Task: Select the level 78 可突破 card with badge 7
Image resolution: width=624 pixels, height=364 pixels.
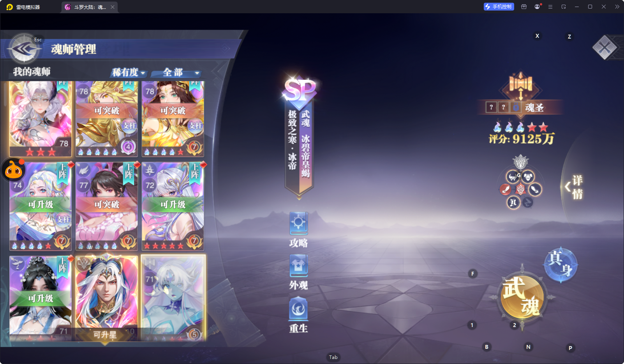Action: 173,119
